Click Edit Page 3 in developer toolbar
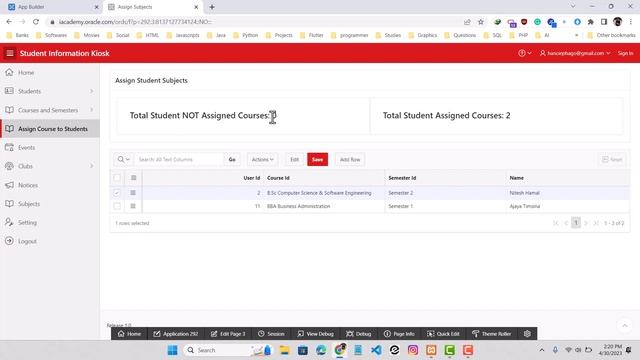This screenshot has width=640, height=360. (228, 333)
